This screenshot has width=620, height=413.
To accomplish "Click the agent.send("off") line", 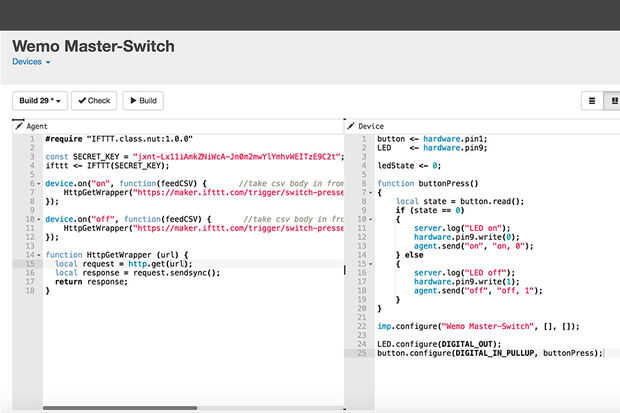I will pos(478,291).
